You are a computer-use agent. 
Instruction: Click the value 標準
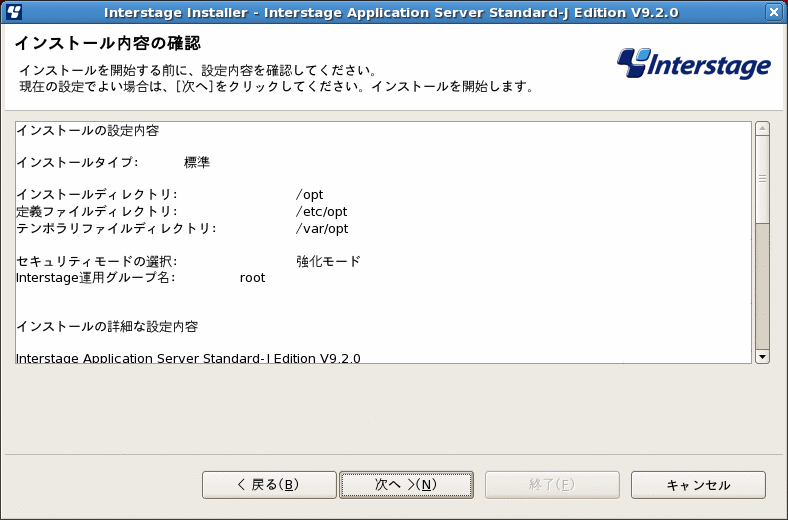click(x=197, y=162)
